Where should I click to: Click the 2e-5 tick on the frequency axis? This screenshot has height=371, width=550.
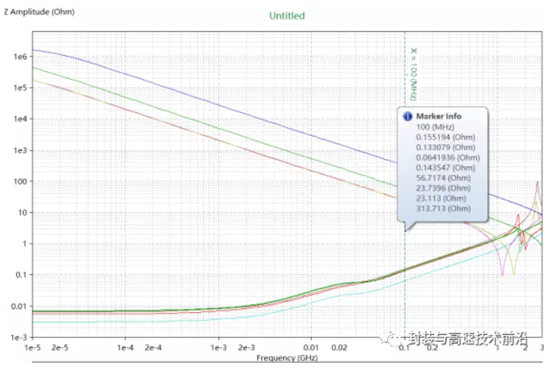(60, 348)
